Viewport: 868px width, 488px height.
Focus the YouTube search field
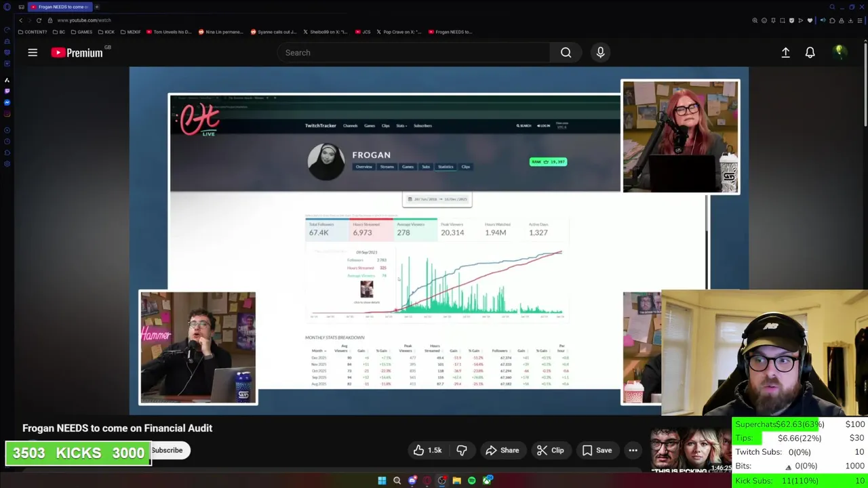[414, 52]
